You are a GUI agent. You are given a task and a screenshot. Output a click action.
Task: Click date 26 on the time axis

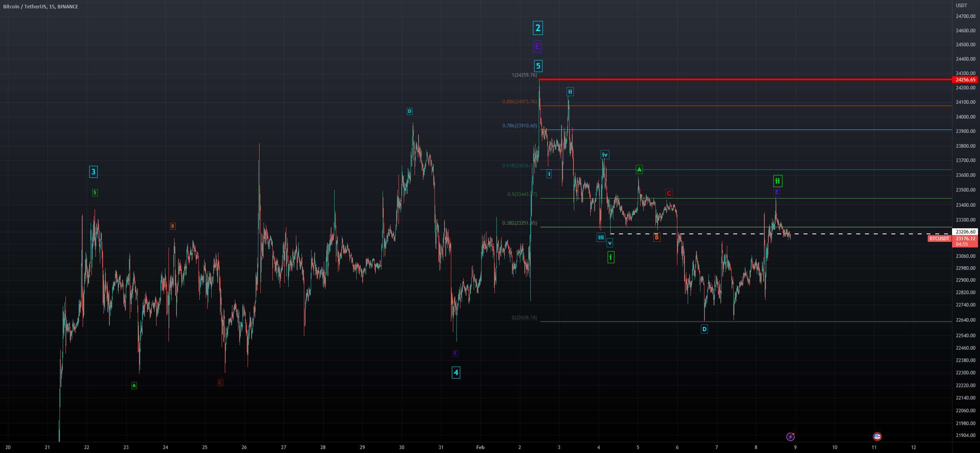click(244, 447)
